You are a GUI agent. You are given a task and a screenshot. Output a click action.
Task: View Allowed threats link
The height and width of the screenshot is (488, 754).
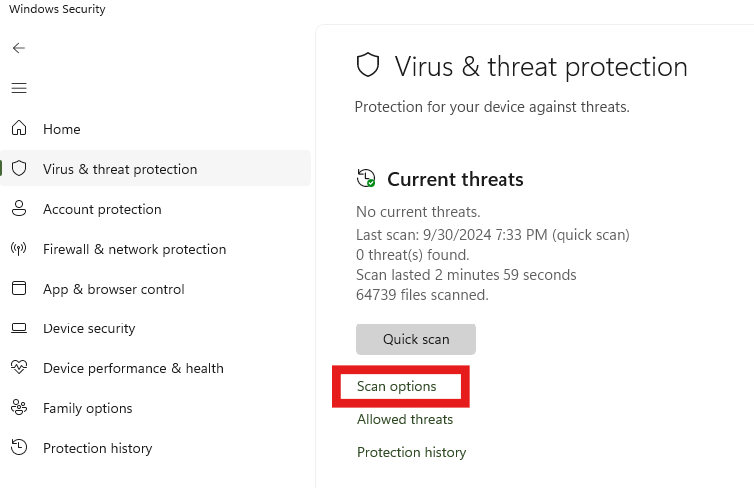405,420
